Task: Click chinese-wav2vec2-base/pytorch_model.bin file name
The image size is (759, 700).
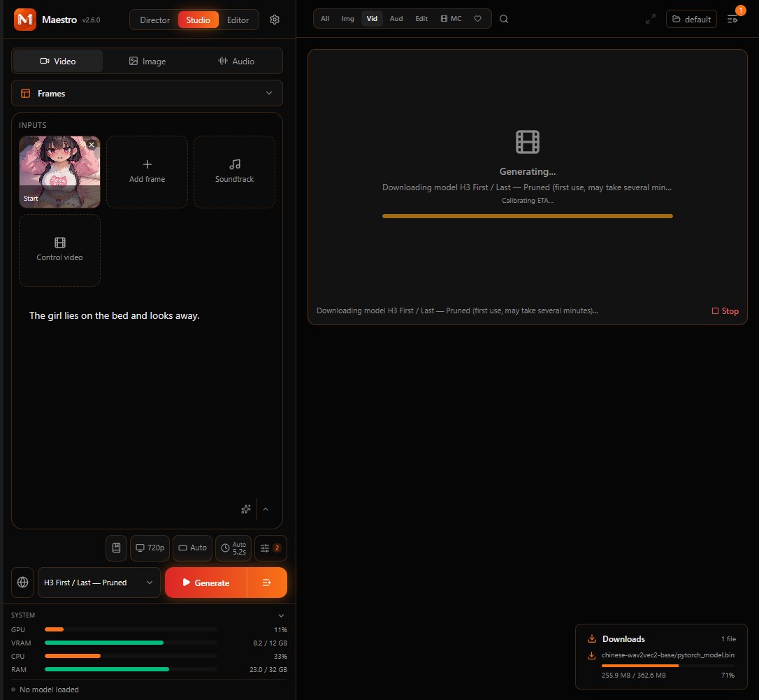Action: click(667, 655)
